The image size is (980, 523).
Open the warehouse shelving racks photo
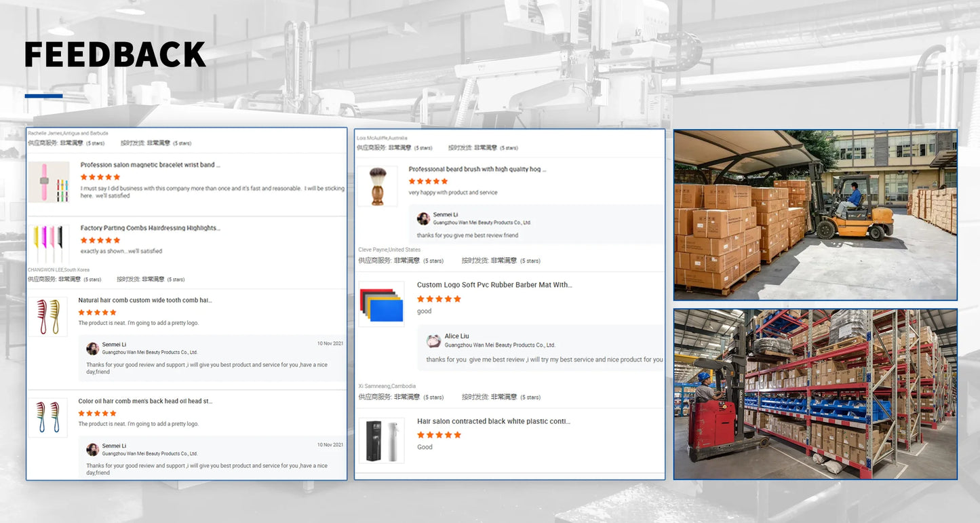click(x=815, y=394)
